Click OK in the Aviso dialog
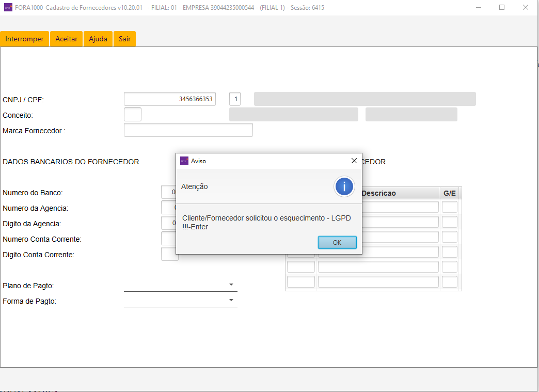This screenshot has width=539, height=392. [x=337, y=242]
